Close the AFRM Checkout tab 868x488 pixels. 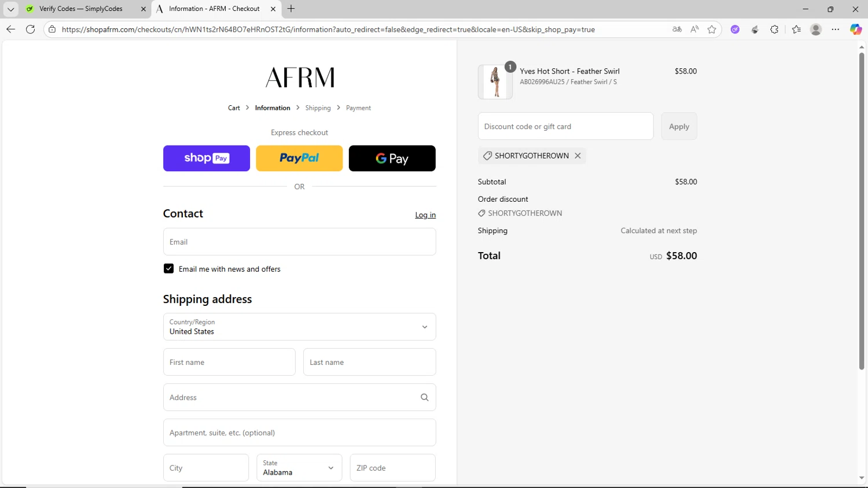pyautogui.click(x=273, y=9)
